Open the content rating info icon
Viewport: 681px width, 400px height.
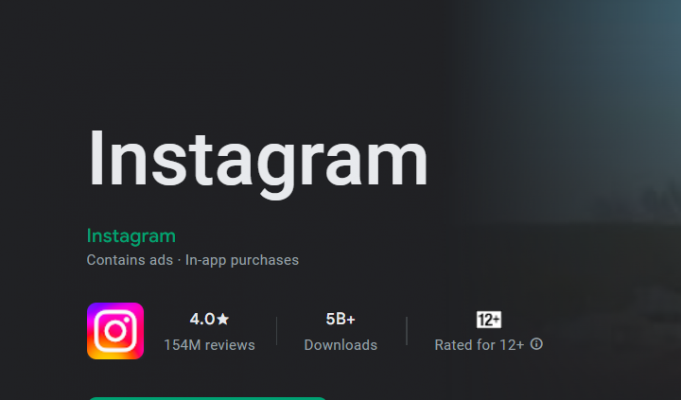pos(537,344)
